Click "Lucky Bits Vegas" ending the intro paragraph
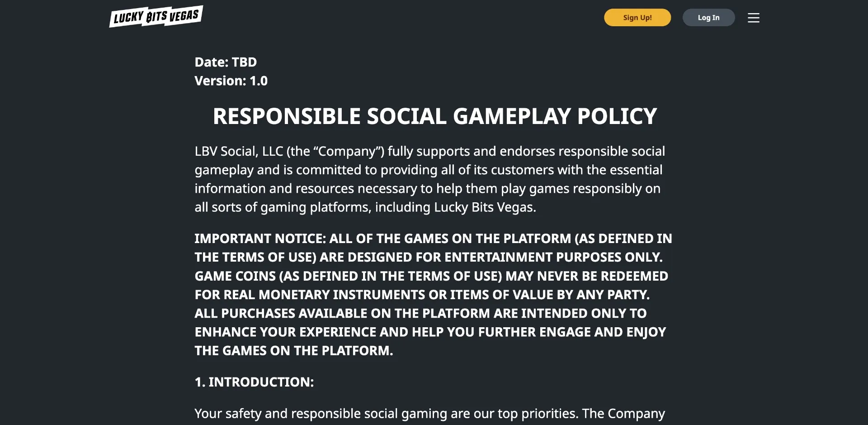This screenshot has width=868, height=425. 484,207
